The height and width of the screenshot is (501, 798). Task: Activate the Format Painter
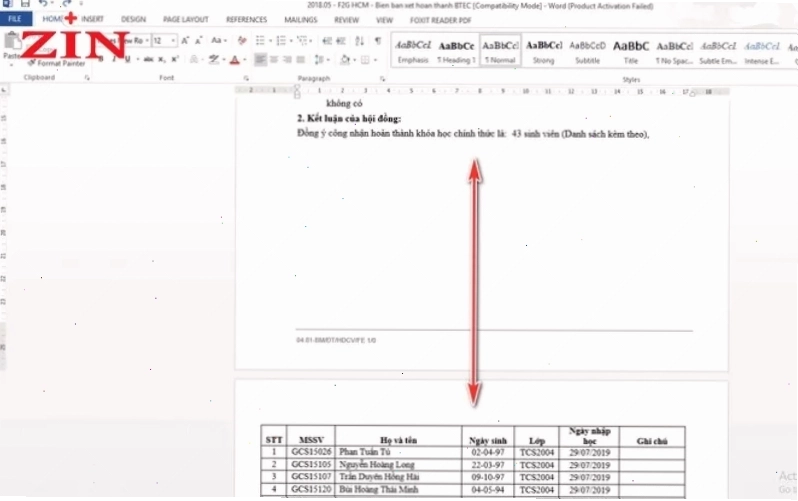click(x=57, y=63)
